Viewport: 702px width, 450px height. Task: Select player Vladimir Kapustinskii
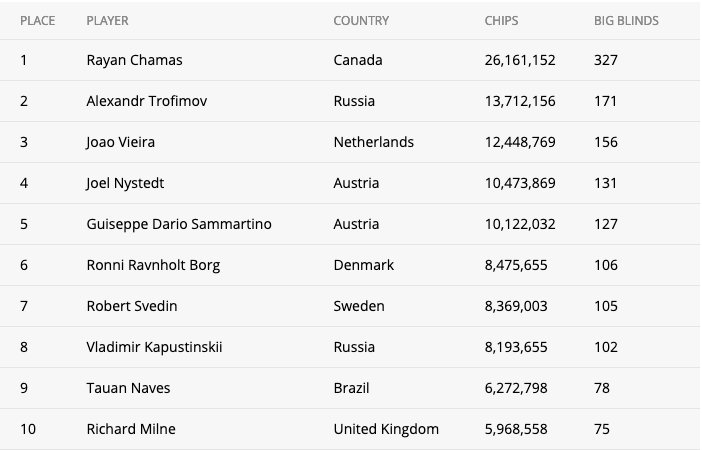(154, 347)
